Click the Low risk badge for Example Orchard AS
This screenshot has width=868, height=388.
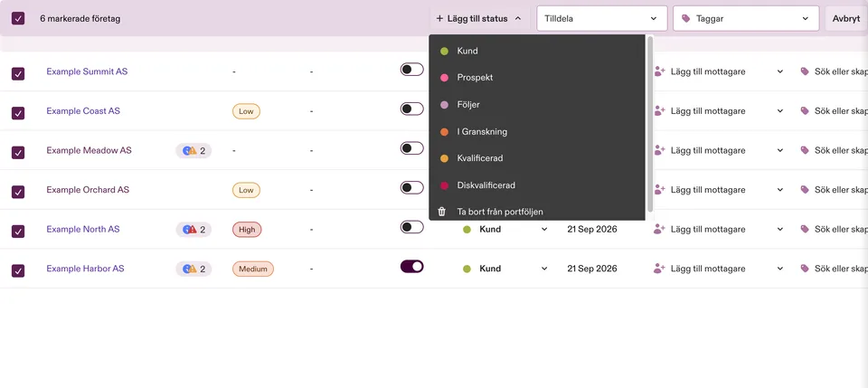point(246,190)
